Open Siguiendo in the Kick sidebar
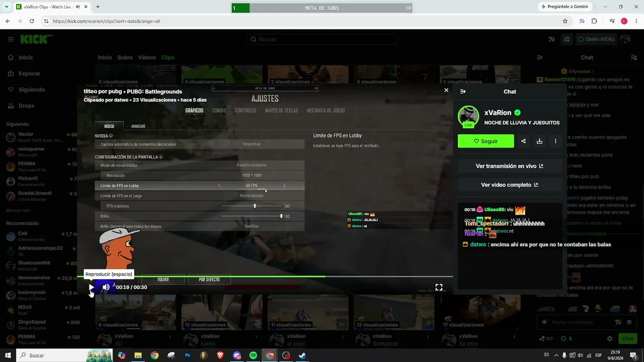The height and width of the screenshot is (362, 644). [x=32, y=89]
